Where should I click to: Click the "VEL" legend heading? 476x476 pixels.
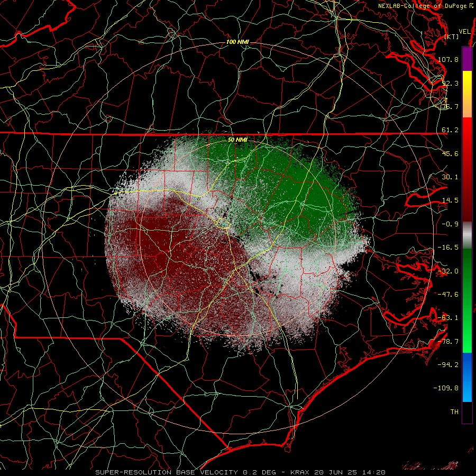click(x=464, y=31)
